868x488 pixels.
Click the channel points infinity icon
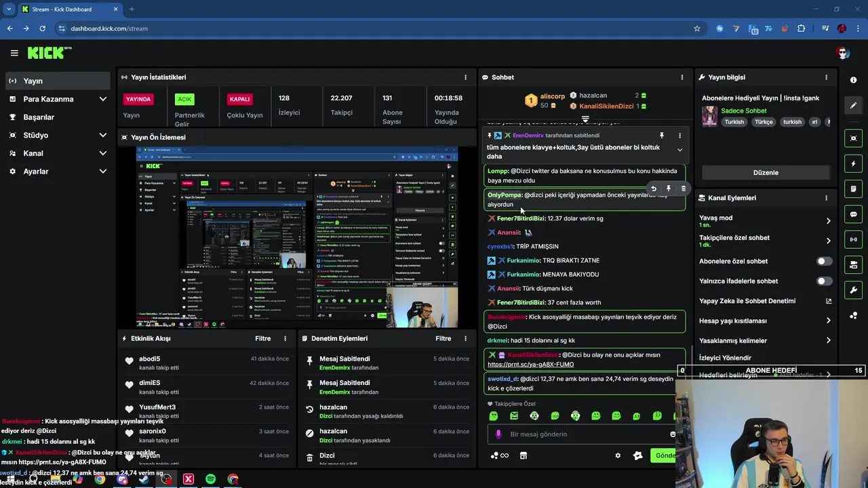tap(499, 455)
